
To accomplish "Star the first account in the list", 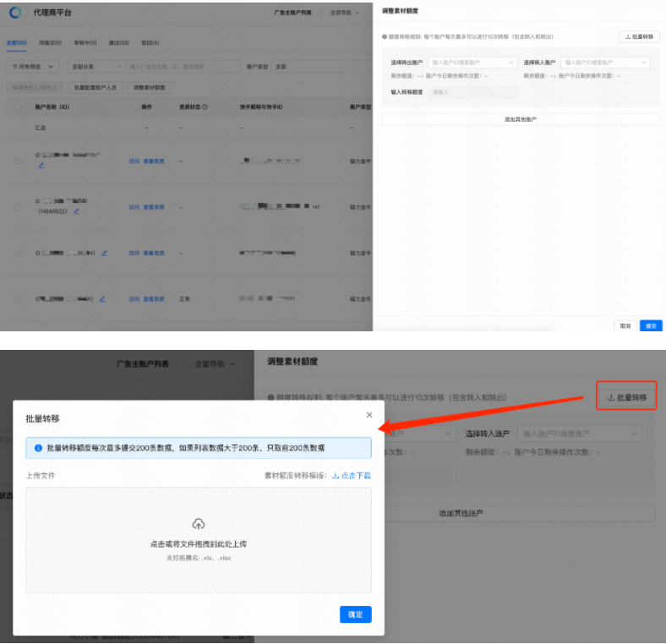I will coord(37,156).
